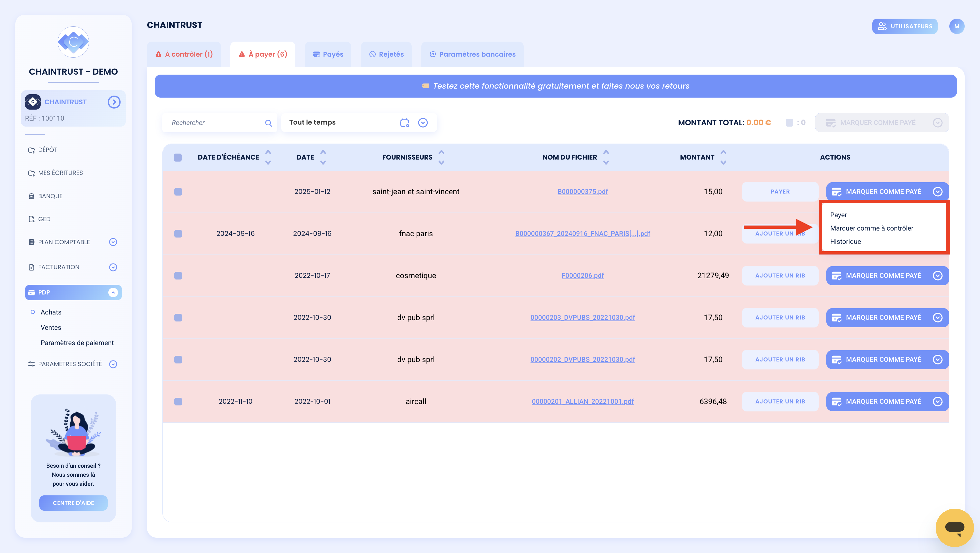Viewport: 980px width, 553px height.
Task: Open action dropdown on aircall row
Action: (937, 401)
